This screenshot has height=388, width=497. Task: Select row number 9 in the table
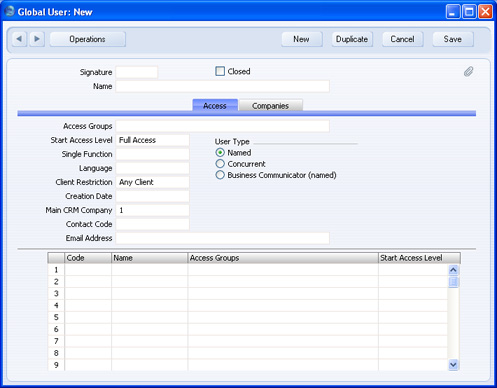tap(56, 365)
